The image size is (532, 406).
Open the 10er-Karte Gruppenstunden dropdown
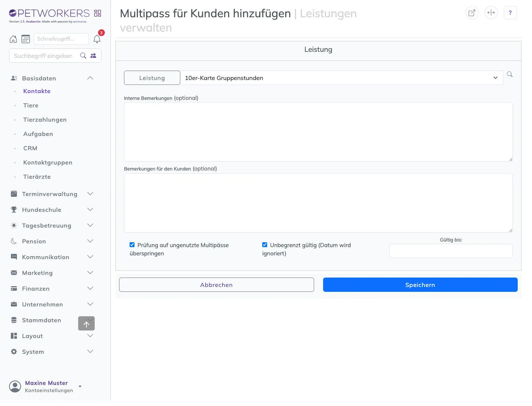342,78
